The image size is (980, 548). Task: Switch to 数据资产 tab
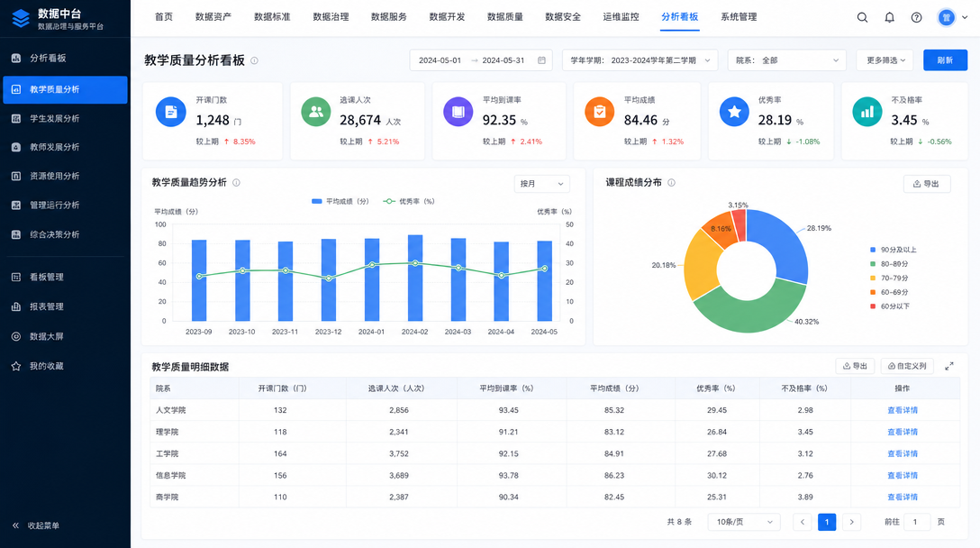(213, 17)
